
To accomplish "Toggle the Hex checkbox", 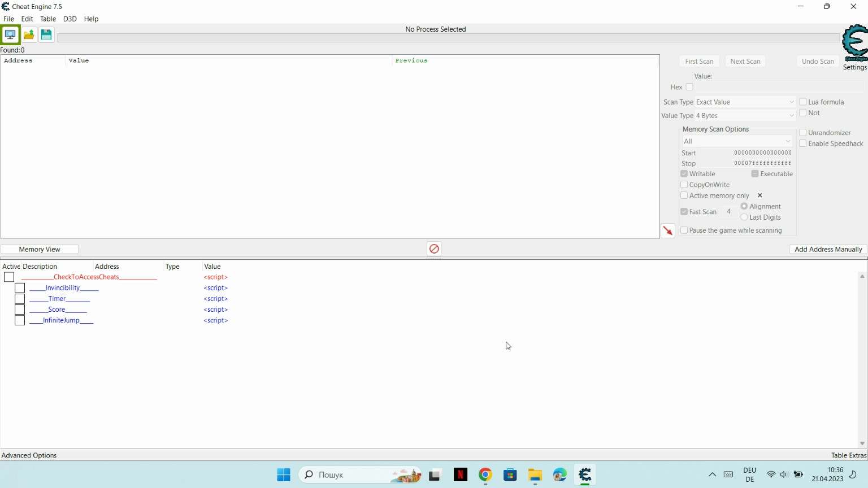I will point(689,87).
